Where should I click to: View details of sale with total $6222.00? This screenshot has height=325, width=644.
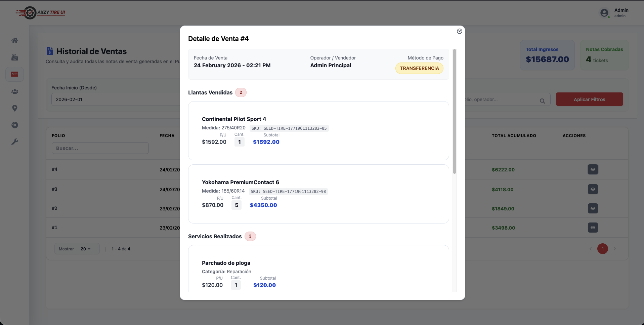click(593, 169)
